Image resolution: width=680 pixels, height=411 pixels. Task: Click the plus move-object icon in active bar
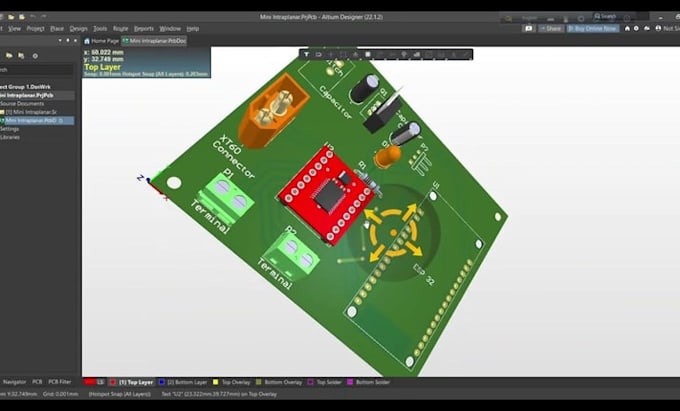pos(330,54)
